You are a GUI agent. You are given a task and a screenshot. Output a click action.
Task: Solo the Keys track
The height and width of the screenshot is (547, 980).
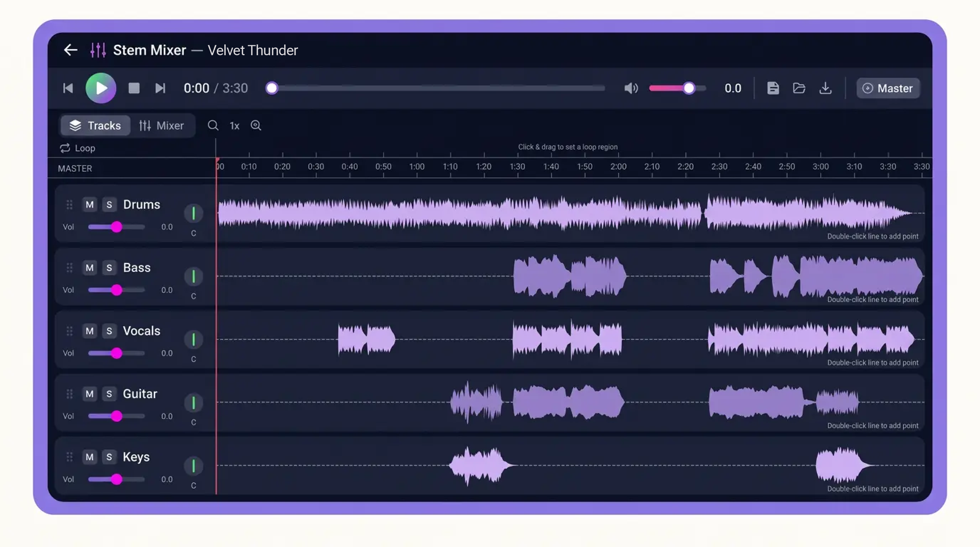(x=109, y=457)
